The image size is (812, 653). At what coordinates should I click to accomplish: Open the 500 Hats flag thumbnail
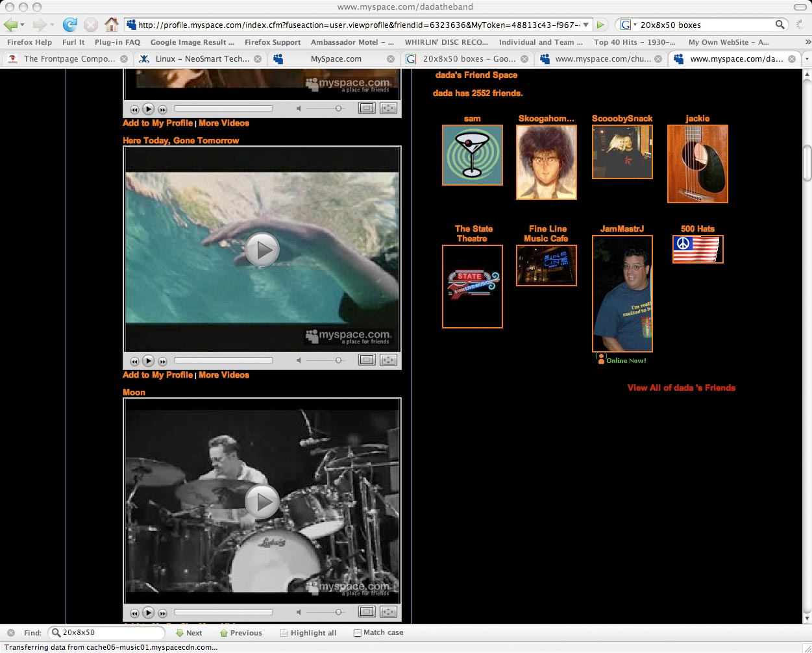point(698,249)
